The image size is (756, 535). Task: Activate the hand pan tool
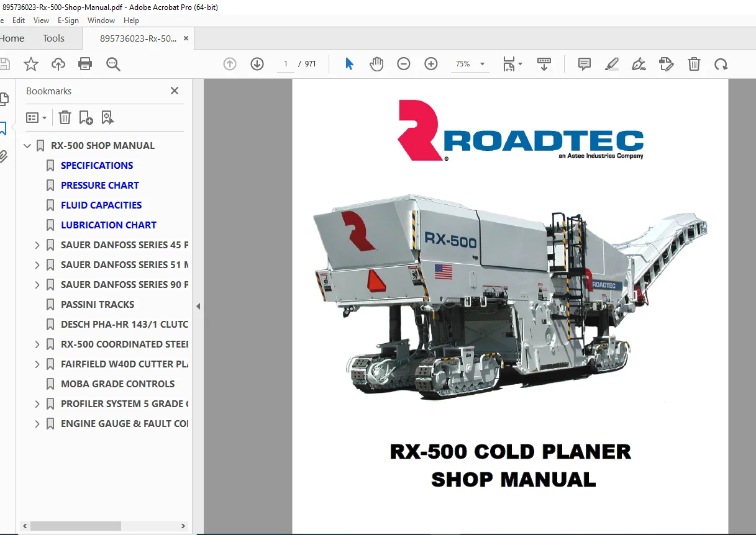376,64
